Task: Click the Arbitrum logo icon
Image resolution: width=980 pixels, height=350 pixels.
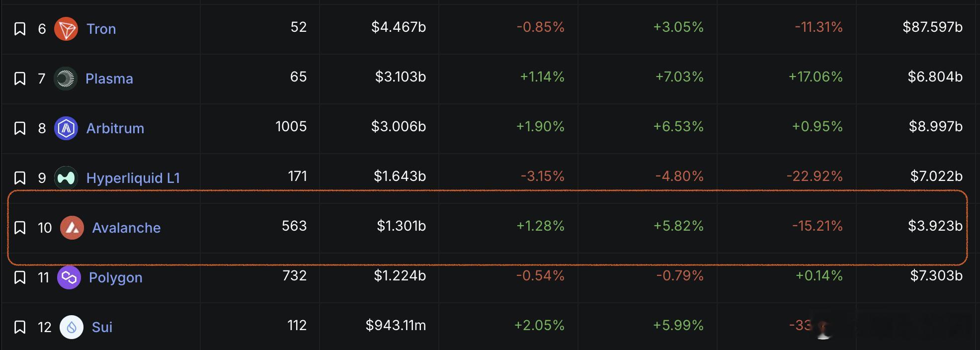Action: 67,128
